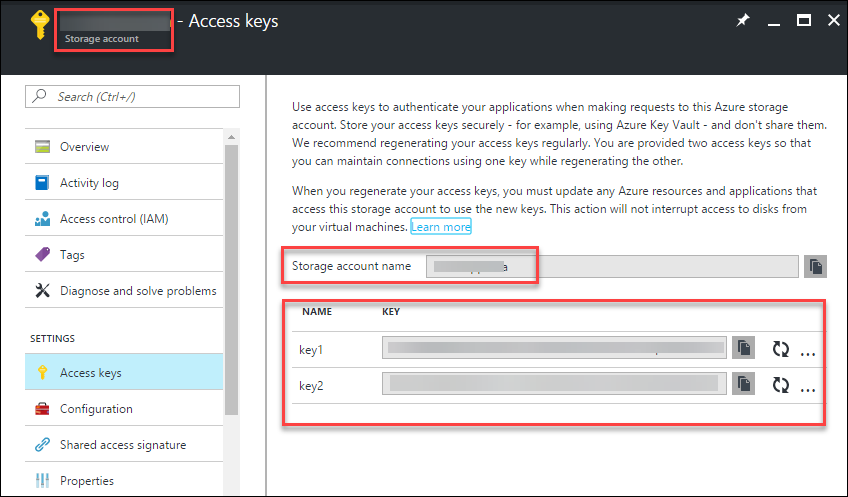Select the key1 value field
The height and width of the screenshot is (497, 848).
[554, 348]
